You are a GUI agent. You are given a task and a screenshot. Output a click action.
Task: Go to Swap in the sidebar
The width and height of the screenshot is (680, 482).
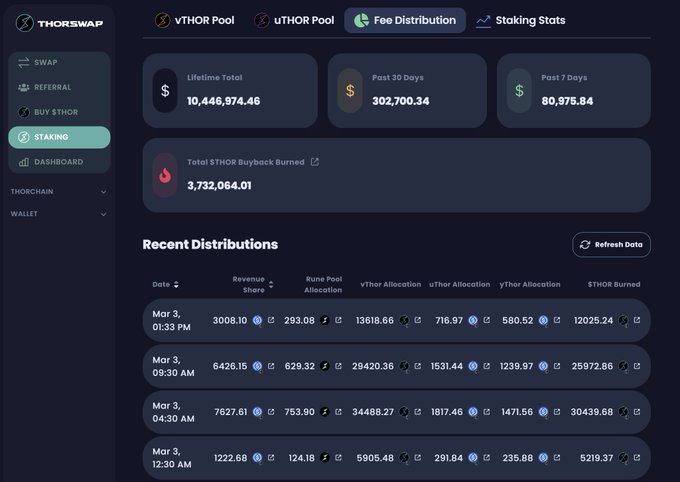(x=45, y=62)
